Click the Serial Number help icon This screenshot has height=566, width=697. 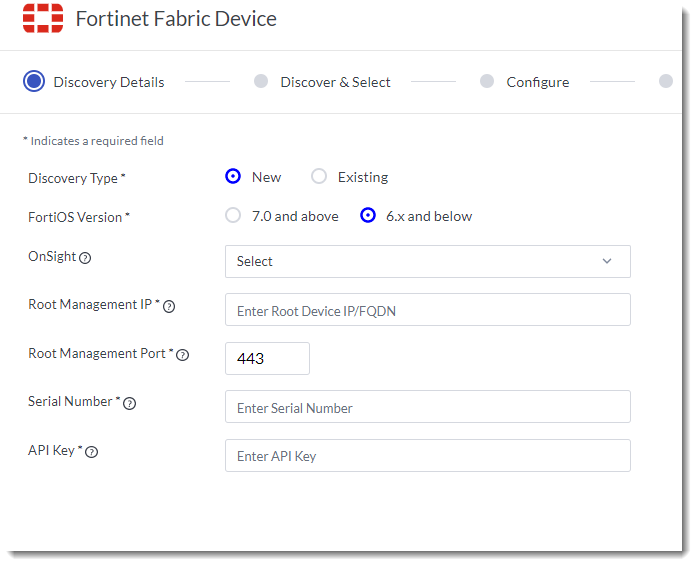[x=130, y=403]
